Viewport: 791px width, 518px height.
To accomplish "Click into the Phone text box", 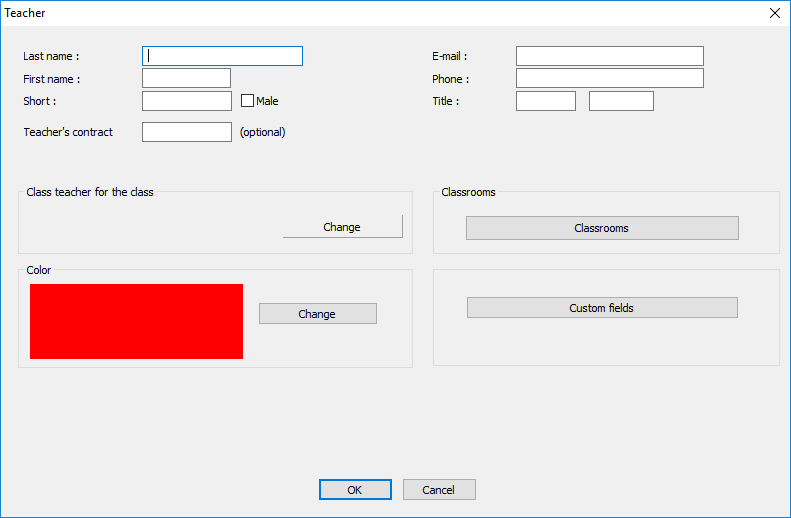I will [x=609, y=78].
